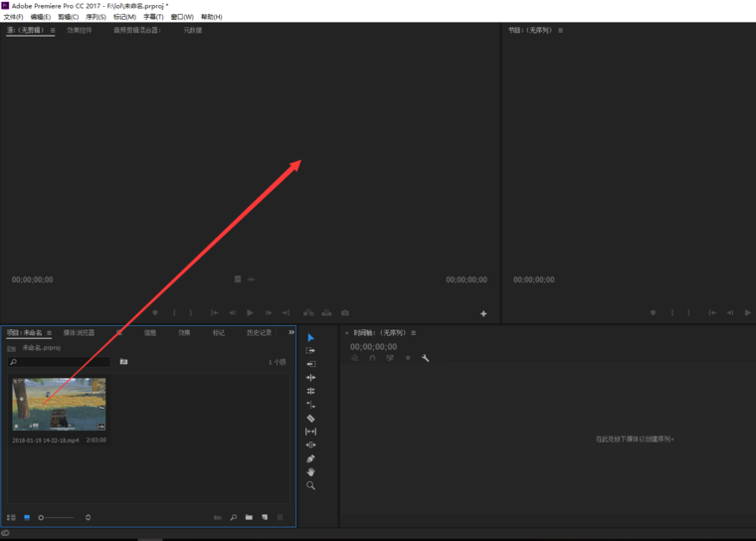Select the 2018-01-19 14-32-18.mp4 clip thumbnail
The image size is (756, 541).
tap(59, 404)
